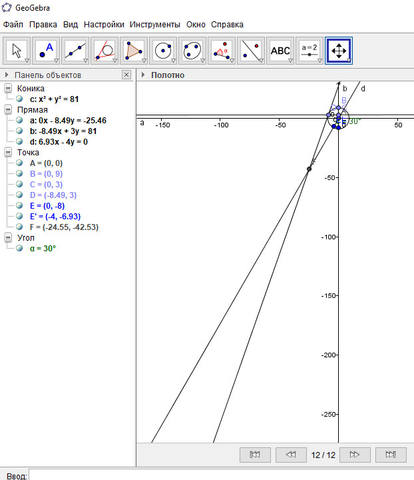The height and width of the screenshot is (480, 414).
Task: Toggle visibility of point D
Action: pyautogui.click(x=19, y=195)
